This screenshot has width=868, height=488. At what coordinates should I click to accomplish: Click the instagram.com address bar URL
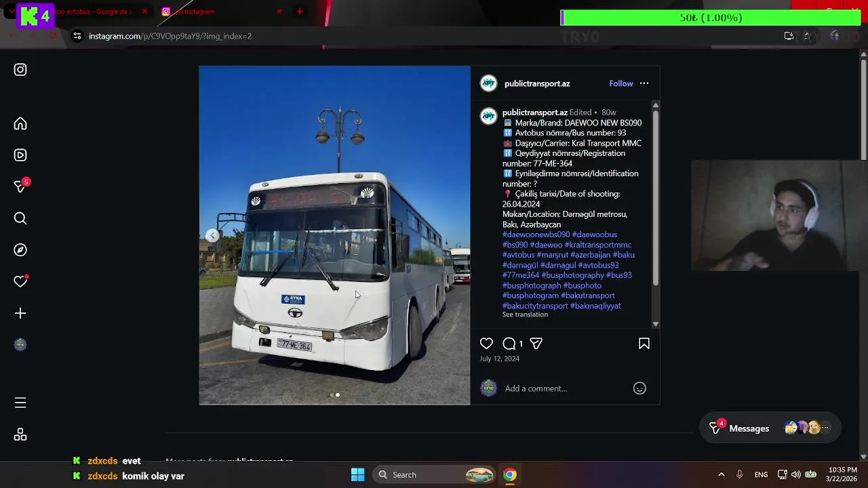point(170,36)
